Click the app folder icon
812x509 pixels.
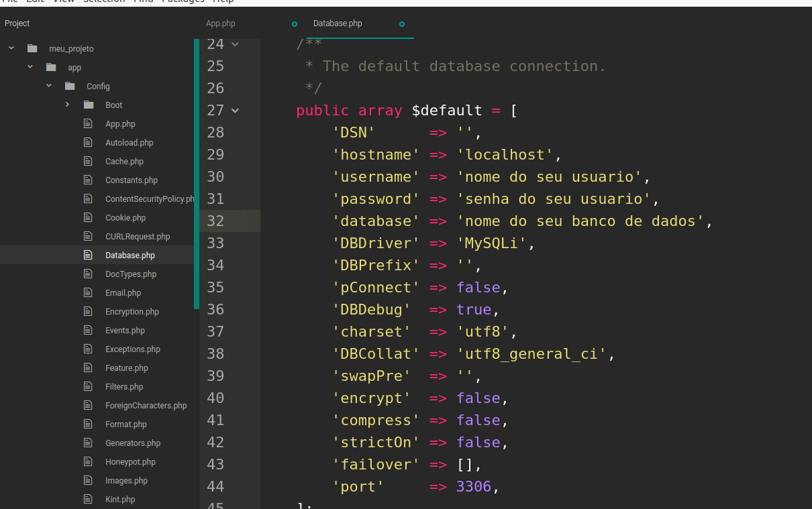click(51, 67)
